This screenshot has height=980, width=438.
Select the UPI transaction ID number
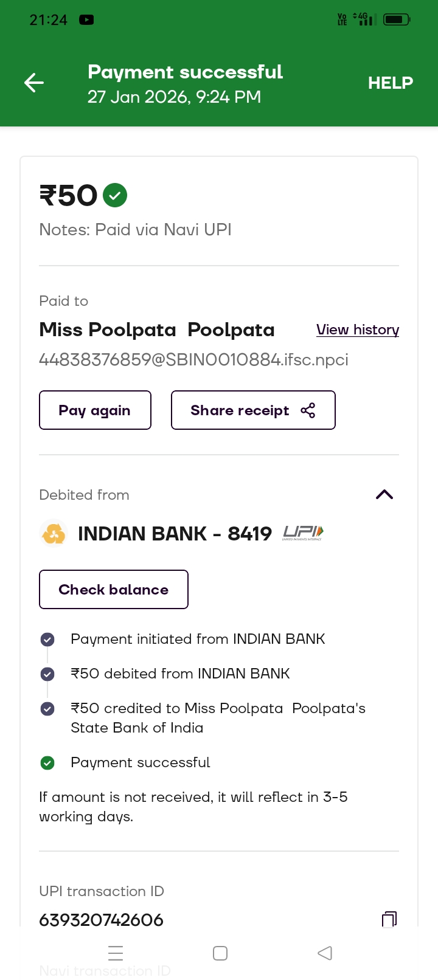[x=102, y=920]
